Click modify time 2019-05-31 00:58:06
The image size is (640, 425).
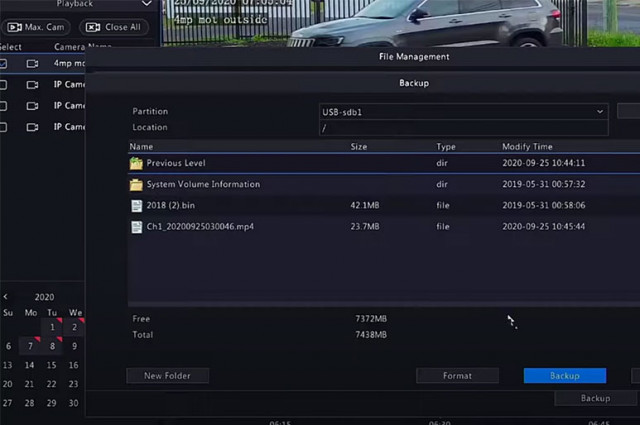coord(544,205)
